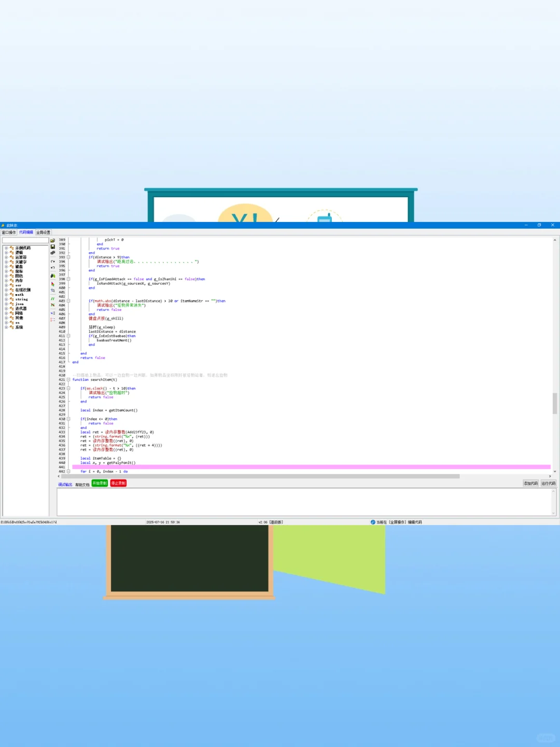560x747 pixels.
Task: Click the save floppy disk icon
Action: pos(52,247)
